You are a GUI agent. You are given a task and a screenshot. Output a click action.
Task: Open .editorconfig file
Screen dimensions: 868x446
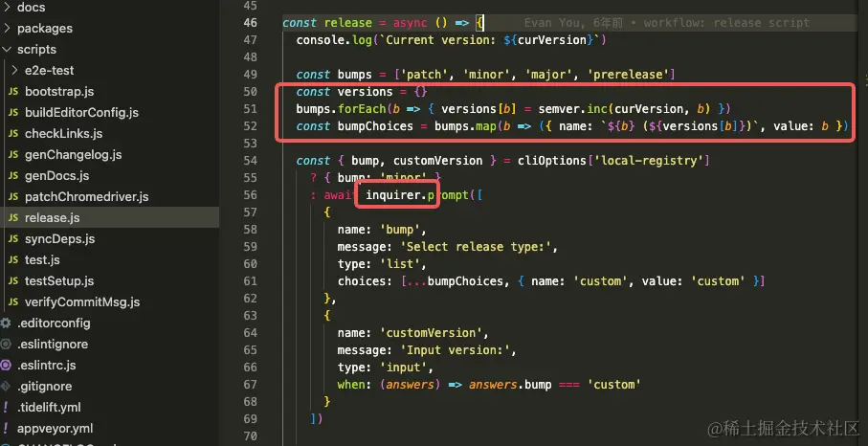[x=54, y=323]
